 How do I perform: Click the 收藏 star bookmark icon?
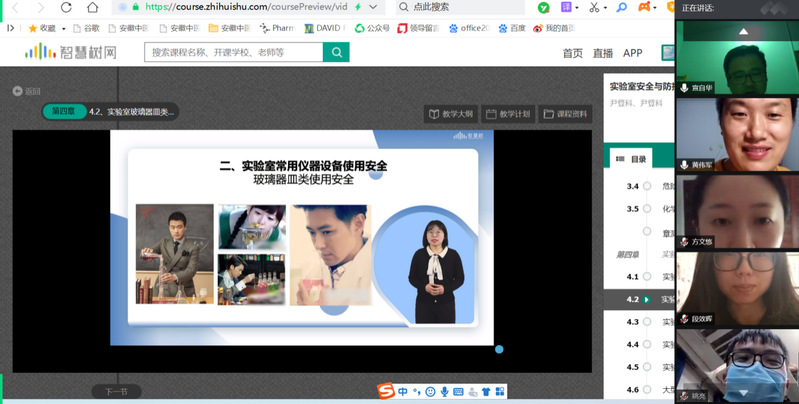pyautogui.click(x=33, y=28)
